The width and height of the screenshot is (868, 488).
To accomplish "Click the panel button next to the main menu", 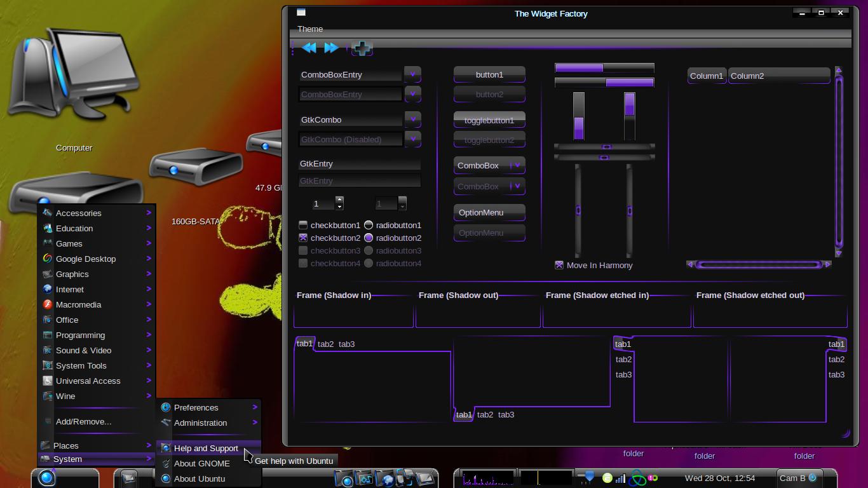I will tap(129, 478).
